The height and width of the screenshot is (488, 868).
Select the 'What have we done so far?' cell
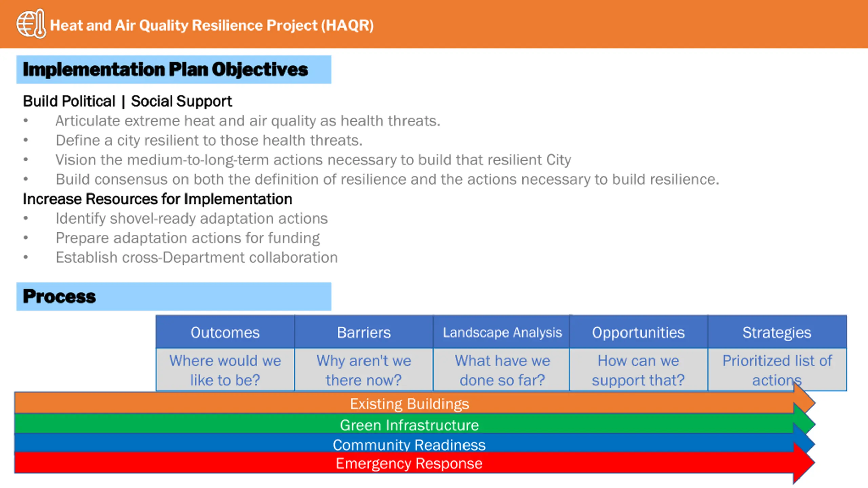tap(501, 370)
